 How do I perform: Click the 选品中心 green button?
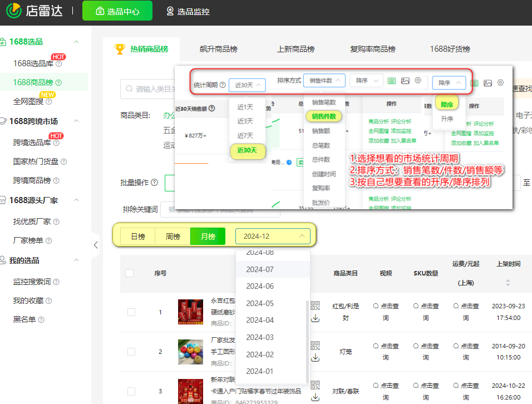117,11
